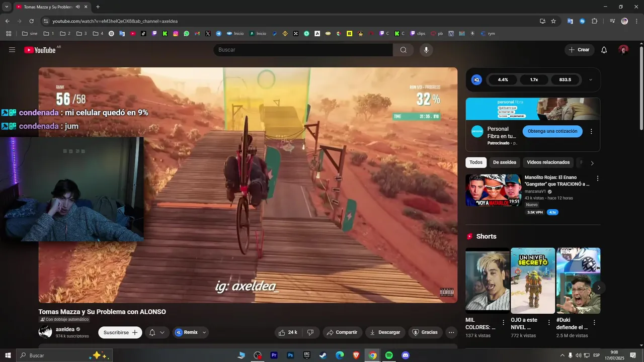Viewport: 644px width, 362px height.
Task: Mute the tab via speaker icon
Action: [x=77, y=7]
